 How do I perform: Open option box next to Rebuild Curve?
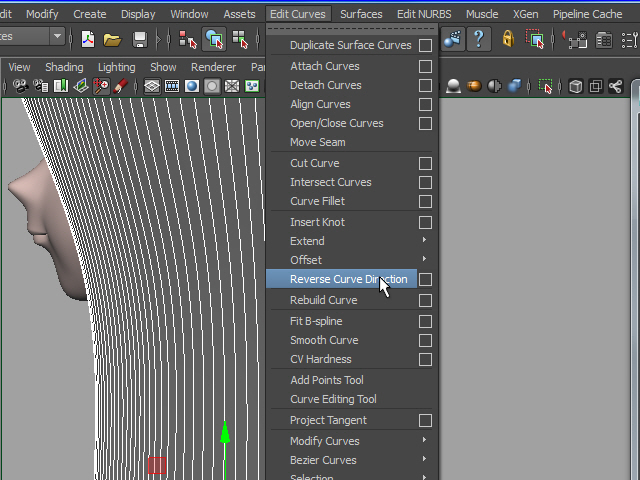[x=425, y=300]
